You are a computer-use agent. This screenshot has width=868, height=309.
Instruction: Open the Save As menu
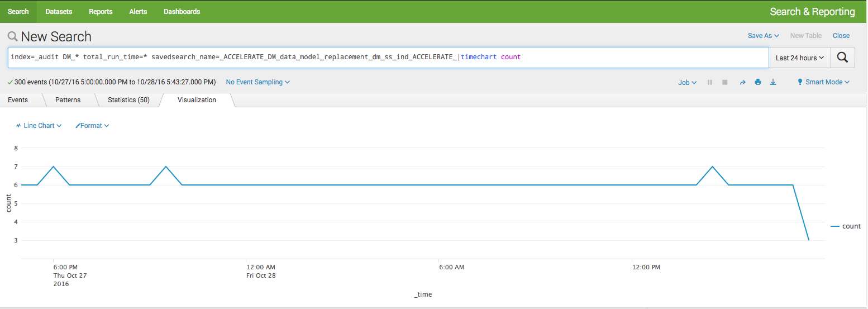pos(764,36)
